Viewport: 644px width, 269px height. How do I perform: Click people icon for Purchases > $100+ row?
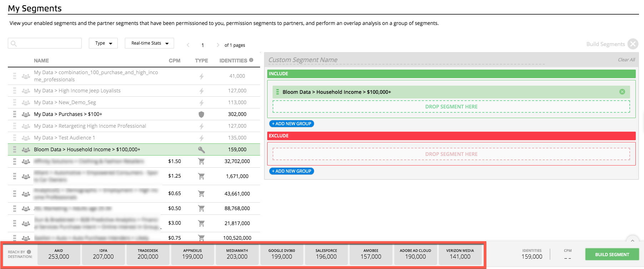click(x=26, y=115)
